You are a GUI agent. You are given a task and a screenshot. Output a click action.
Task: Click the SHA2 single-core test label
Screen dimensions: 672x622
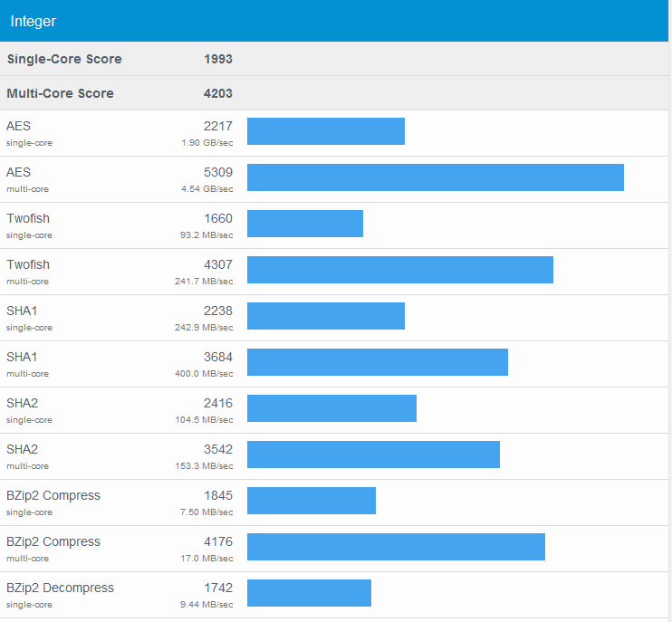click(23, 403)
